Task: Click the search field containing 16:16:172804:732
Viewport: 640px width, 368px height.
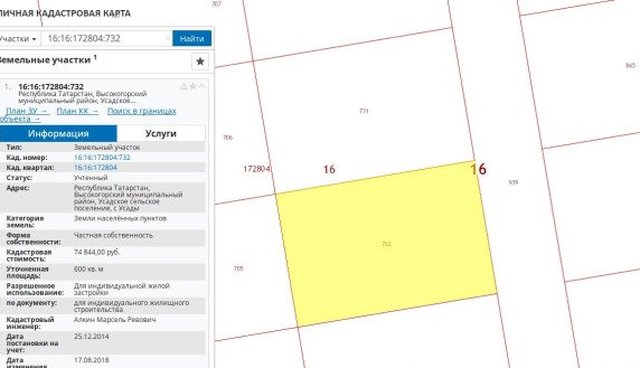Action: coord(106,38)
